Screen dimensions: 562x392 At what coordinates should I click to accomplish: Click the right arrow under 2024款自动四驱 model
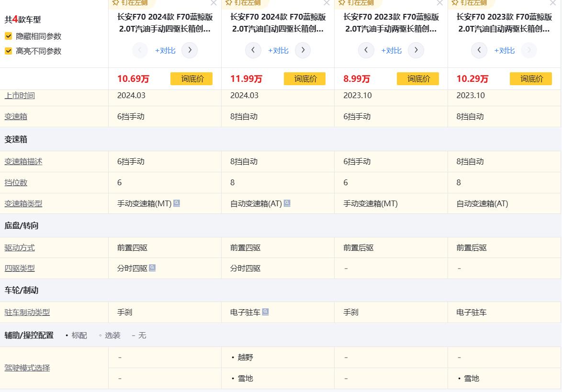tap(303, 50)
